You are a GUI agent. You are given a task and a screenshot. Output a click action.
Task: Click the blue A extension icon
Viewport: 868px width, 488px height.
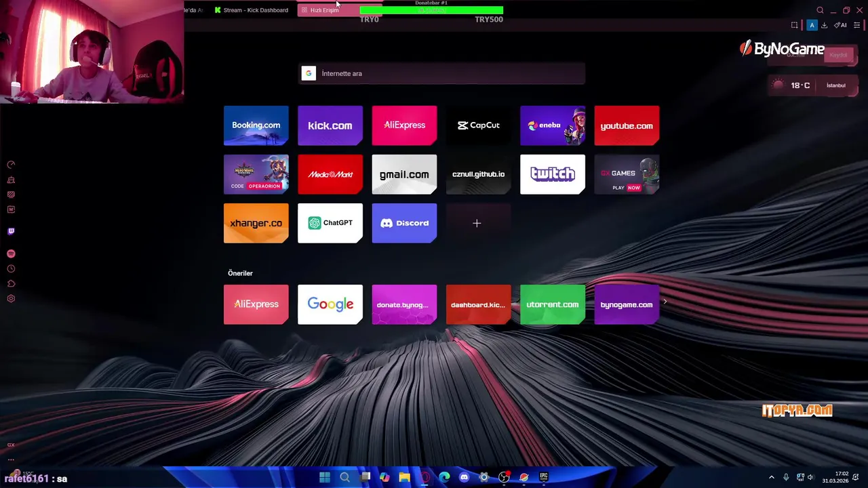(x=812, y=25)
